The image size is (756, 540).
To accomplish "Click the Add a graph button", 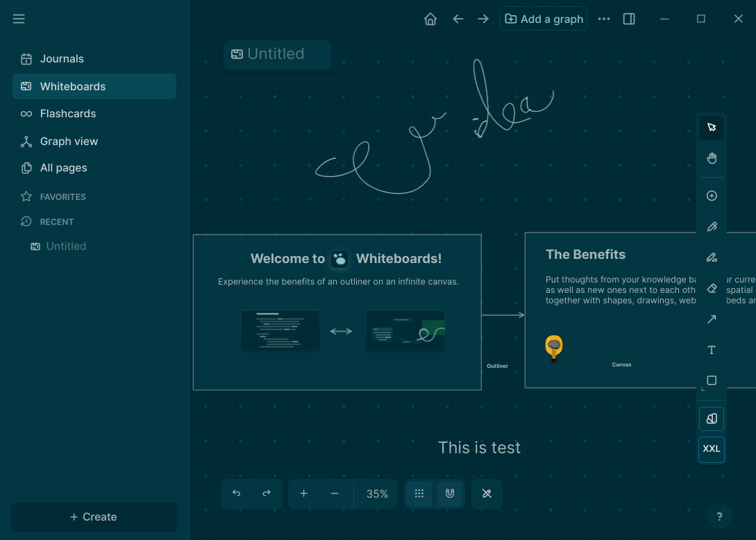I will [544, 19].
